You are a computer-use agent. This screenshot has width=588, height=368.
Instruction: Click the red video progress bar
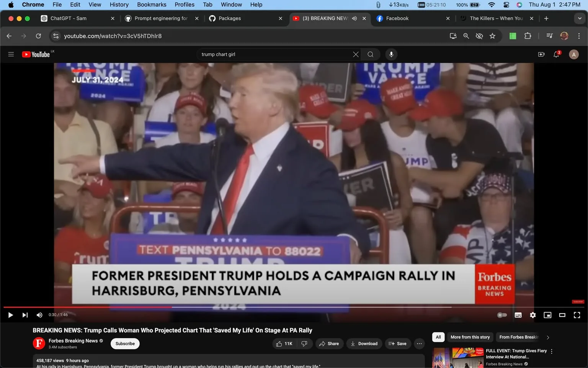tap(153, 307)
